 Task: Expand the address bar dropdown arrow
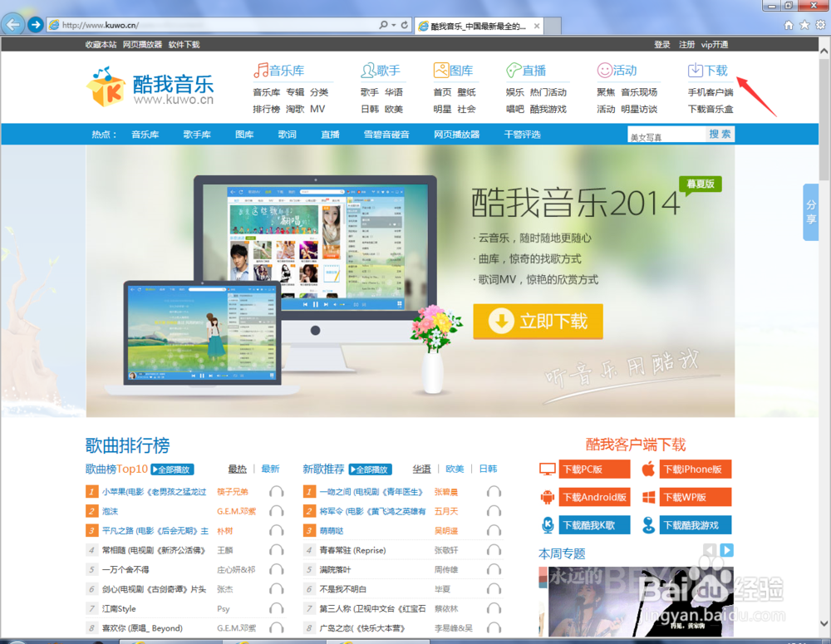click(394, 25)
